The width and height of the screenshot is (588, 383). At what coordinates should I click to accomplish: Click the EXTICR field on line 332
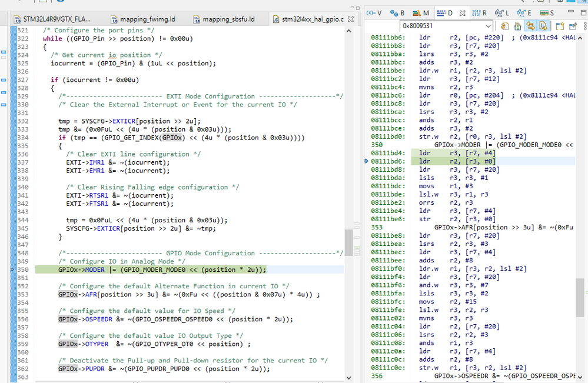pyautogui.click(x=124, y=121)
